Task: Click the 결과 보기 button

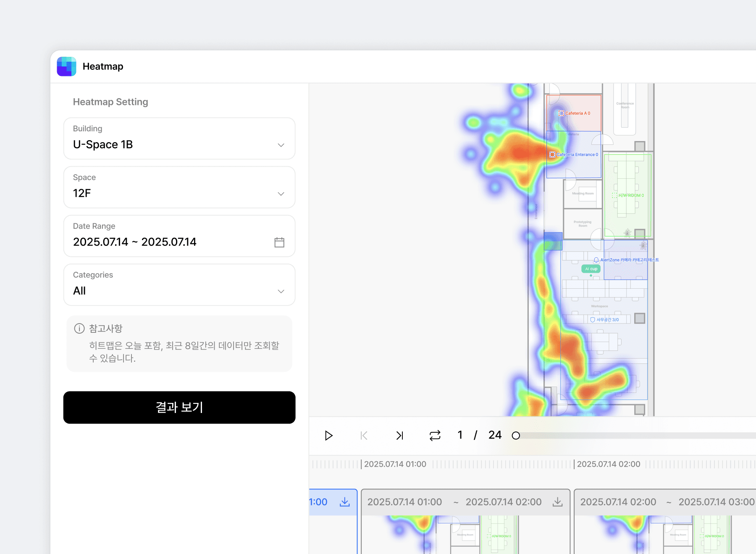Action: pos(179,408)
